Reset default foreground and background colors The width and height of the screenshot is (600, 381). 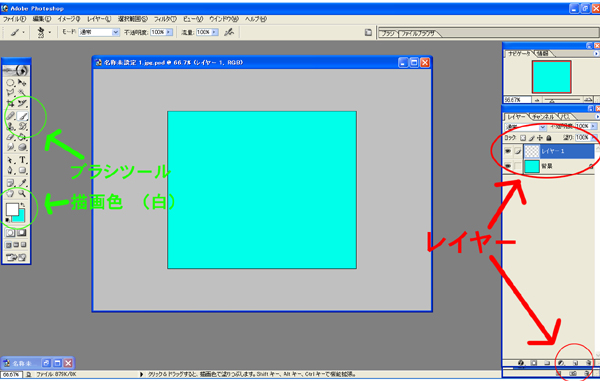tap(7, 220)
